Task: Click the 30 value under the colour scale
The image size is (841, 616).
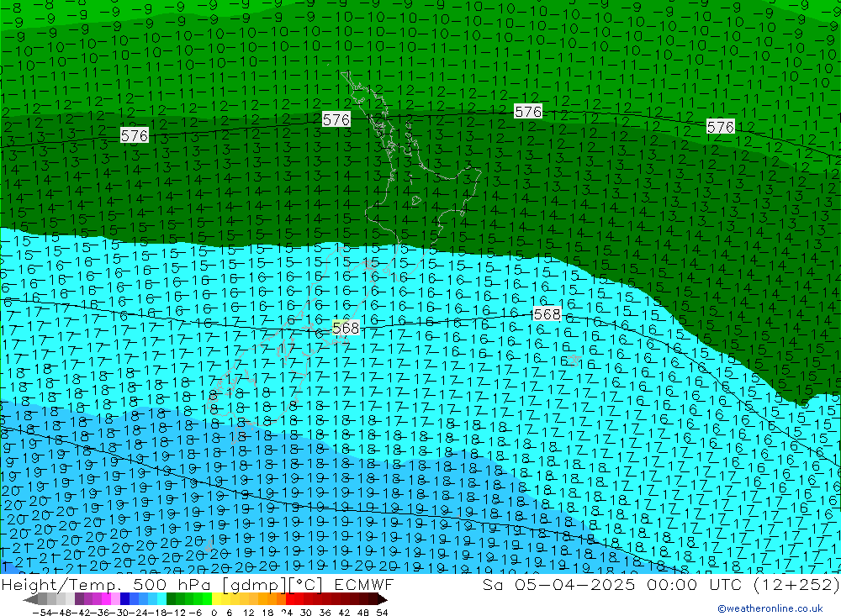Action: tap(306, 613)
